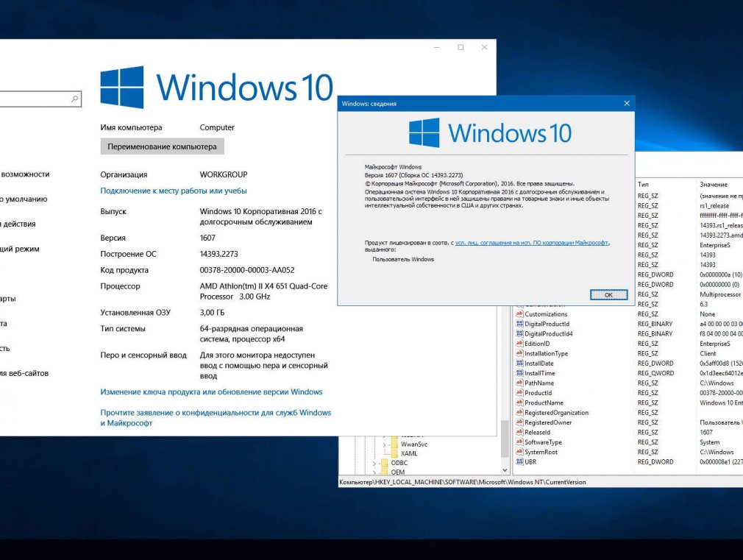This screenshot has width=743, height=560.
Task: Click the WORKGROUP organization value
Action: point(223,174)
